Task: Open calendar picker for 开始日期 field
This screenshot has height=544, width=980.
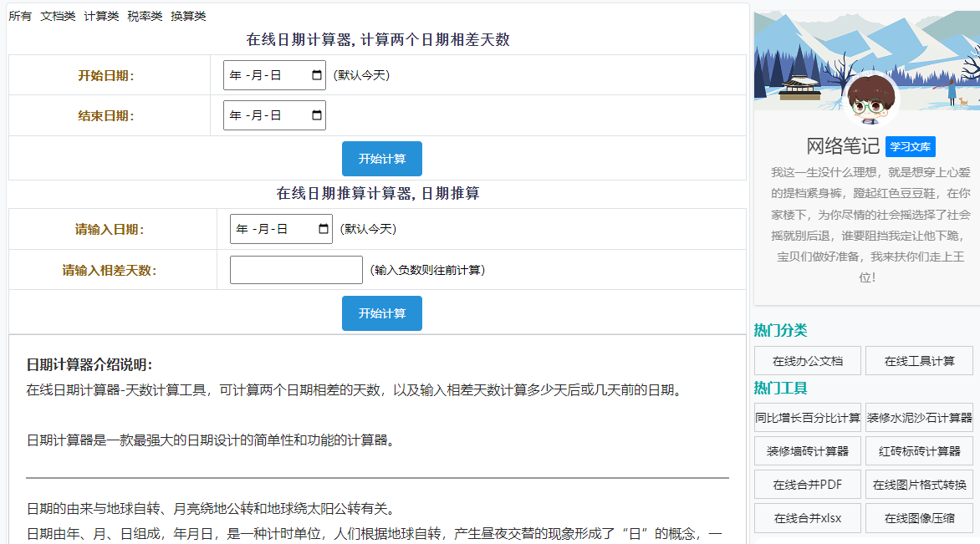Action: 316,75
